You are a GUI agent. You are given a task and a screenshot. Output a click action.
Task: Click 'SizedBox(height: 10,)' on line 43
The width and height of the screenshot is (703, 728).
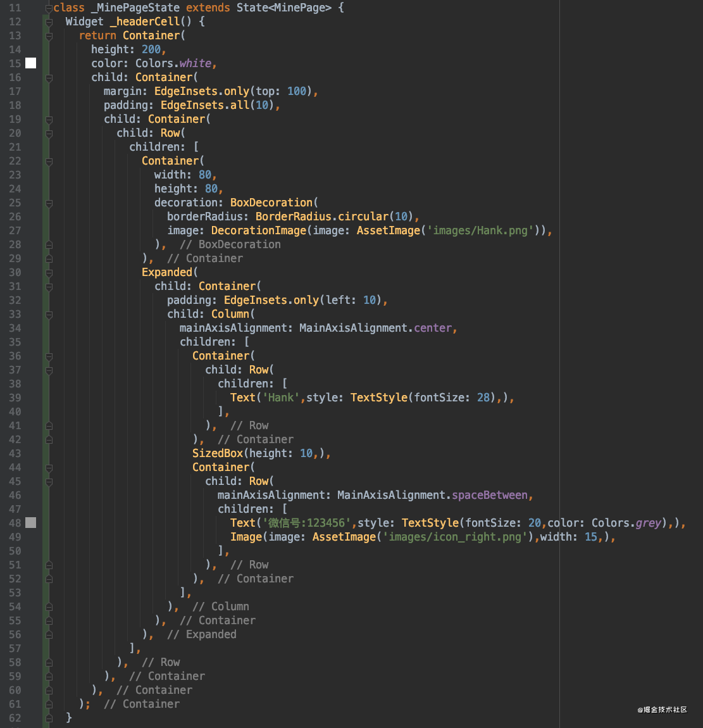[258, 454]
